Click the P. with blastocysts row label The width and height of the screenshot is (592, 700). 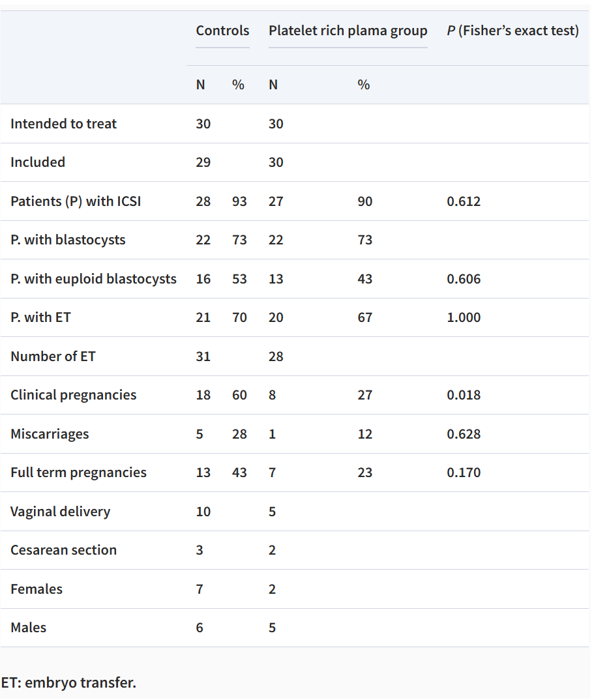pos(68,240)
